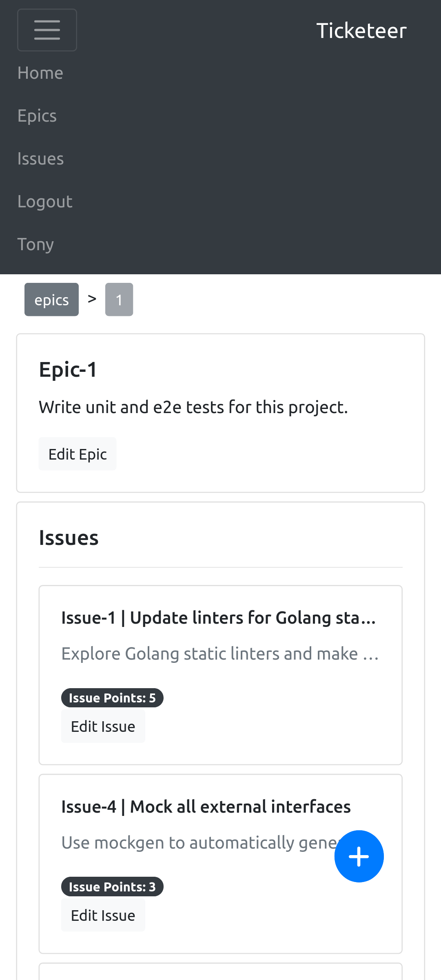Click the Issue Points: 3 badge on Issue-4
Screen dimensions: 441x980
(112, 887)
